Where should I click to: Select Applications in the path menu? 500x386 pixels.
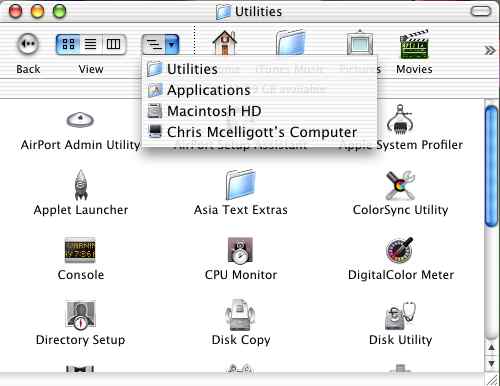tap(260, 90)
